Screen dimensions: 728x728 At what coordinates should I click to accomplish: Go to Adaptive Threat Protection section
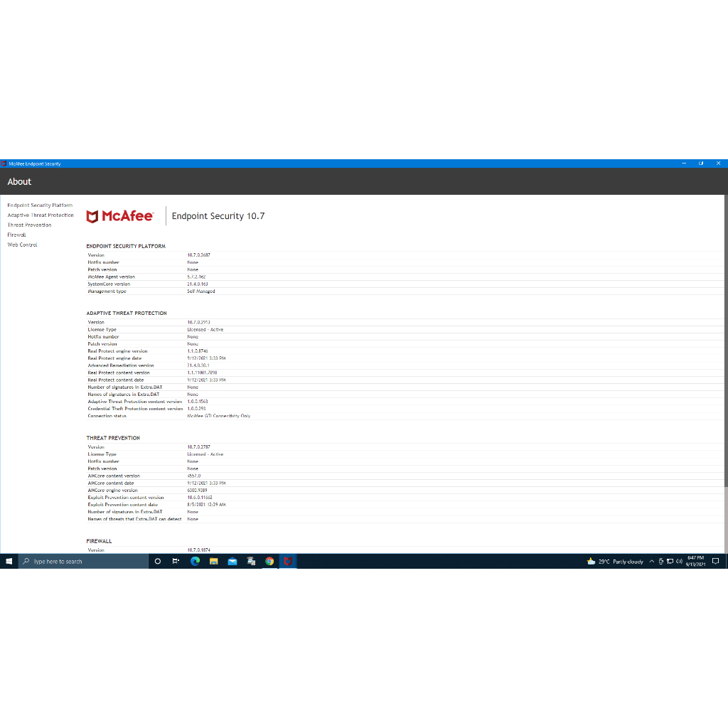coord(41,215)
